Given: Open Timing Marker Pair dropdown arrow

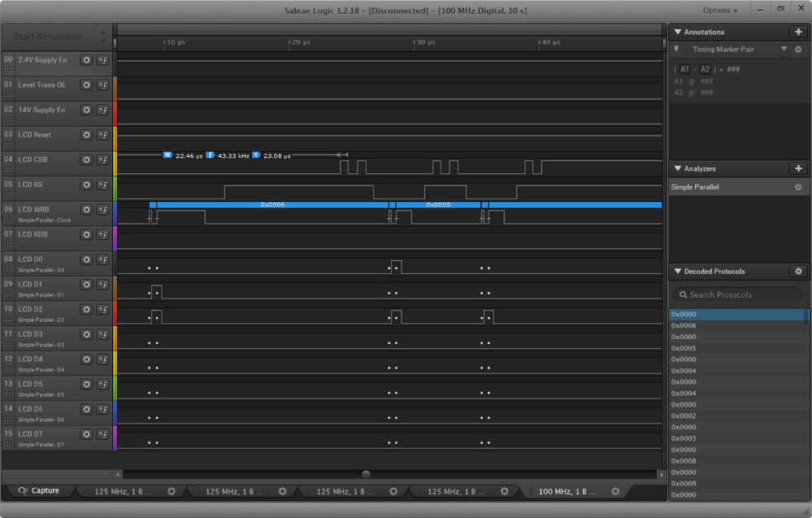Looking at the screenshot, I should tap(784, 49).
